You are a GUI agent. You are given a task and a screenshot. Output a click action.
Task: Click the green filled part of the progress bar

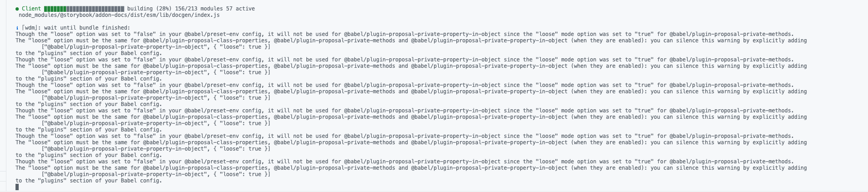click(x=55, y=9)
